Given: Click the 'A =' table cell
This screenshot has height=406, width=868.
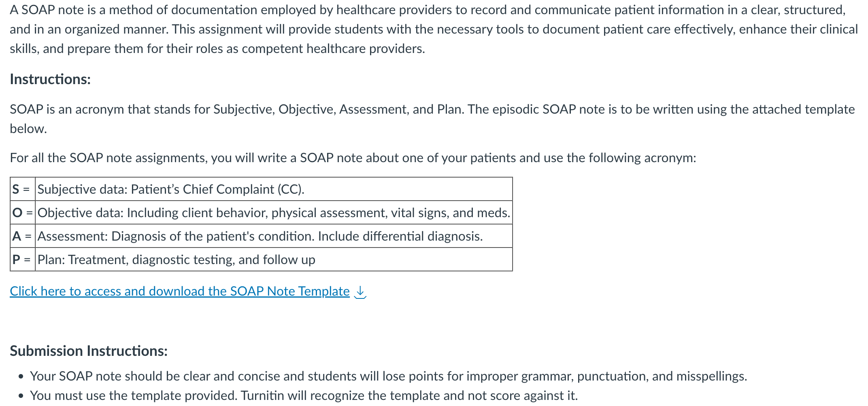Looking at the screenshot, I should (23, 236).
